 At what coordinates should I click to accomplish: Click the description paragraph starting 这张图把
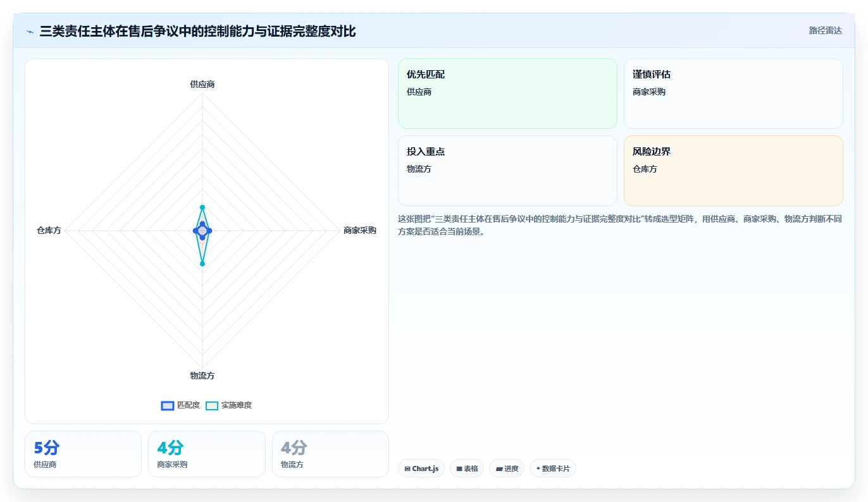pos(620,225)
